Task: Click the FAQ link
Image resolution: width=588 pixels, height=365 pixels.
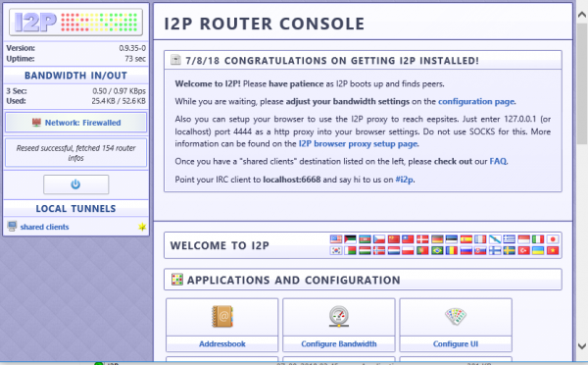Action: point(498,162)
